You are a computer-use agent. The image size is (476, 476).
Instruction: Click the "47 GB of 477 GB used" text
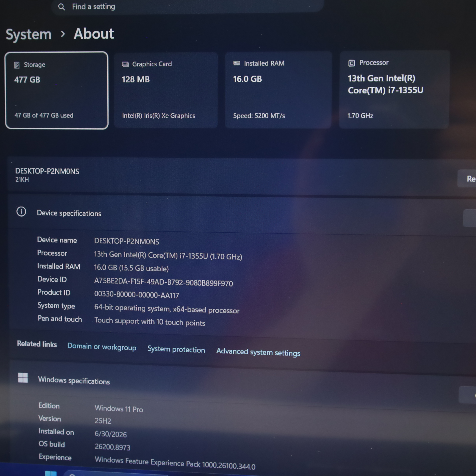pos(44,115)
